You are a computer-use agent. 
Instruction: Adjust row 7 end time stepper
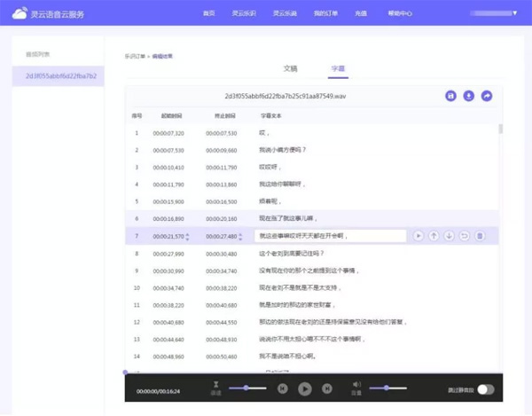pos(242,236)
